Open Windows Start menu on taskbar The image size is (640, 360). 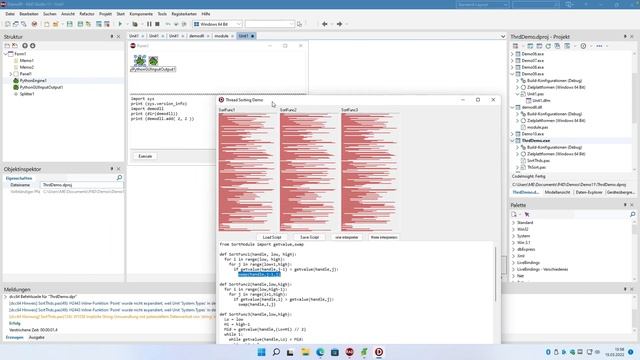tap(261, 352)
